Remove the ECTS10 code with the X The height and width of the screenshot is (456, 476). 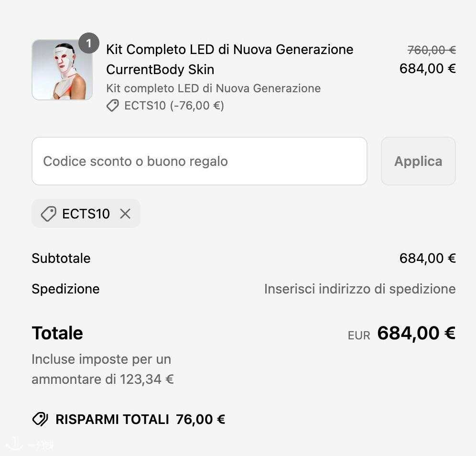[125, 214]
